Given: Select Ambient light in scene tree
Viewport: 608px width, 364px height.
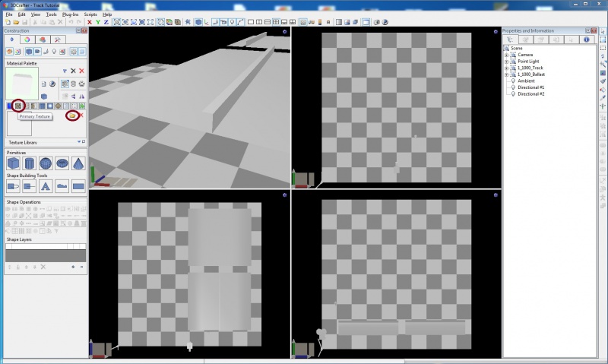Looking at the screenshot, I should pos(526,81).
